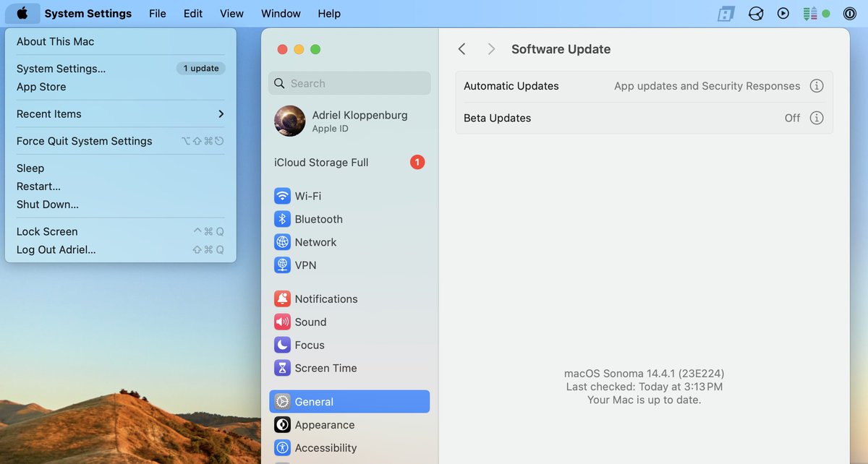Screen dimensions: 868x464
Task: Open info for Beta Updates
Action: 817,118
